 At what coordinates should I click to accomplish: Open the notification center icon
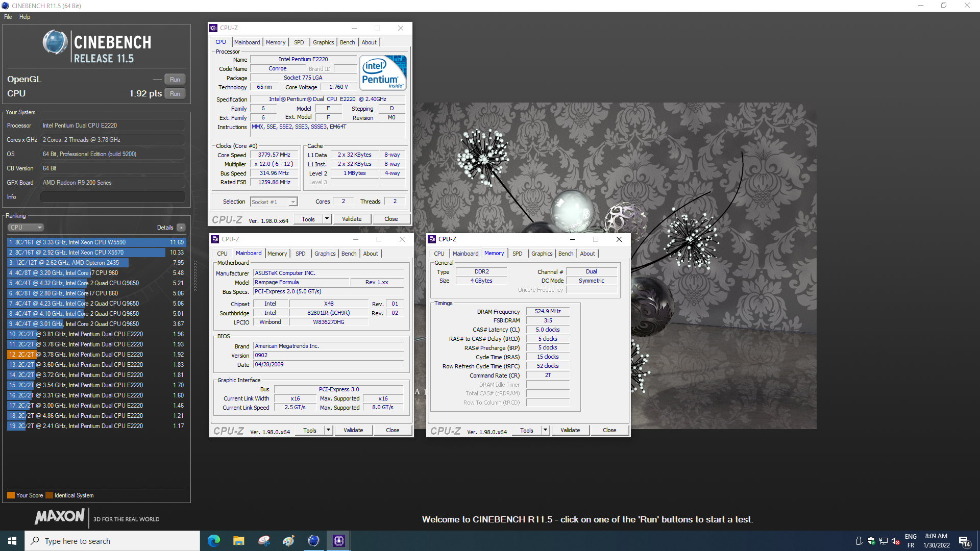click(x=964, y=541)
